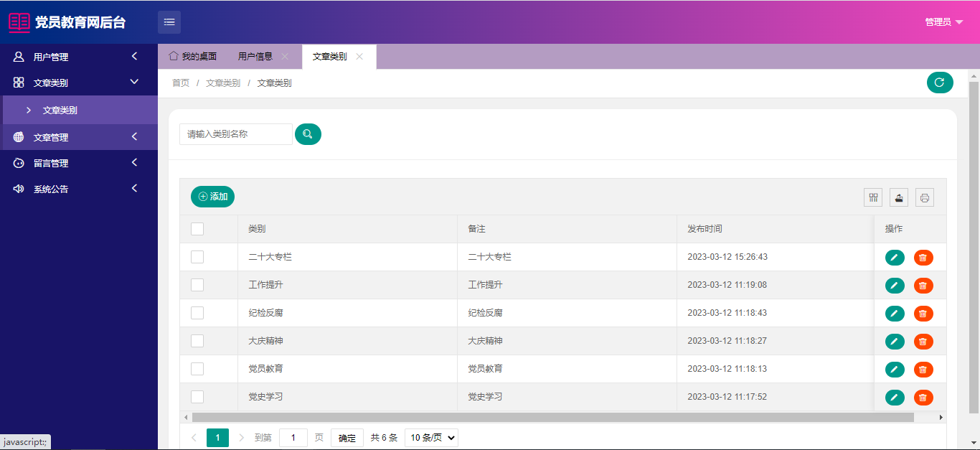980x450 pixels.
Task: Check the 工作提升 row checkbox
Action: [197, 285]
